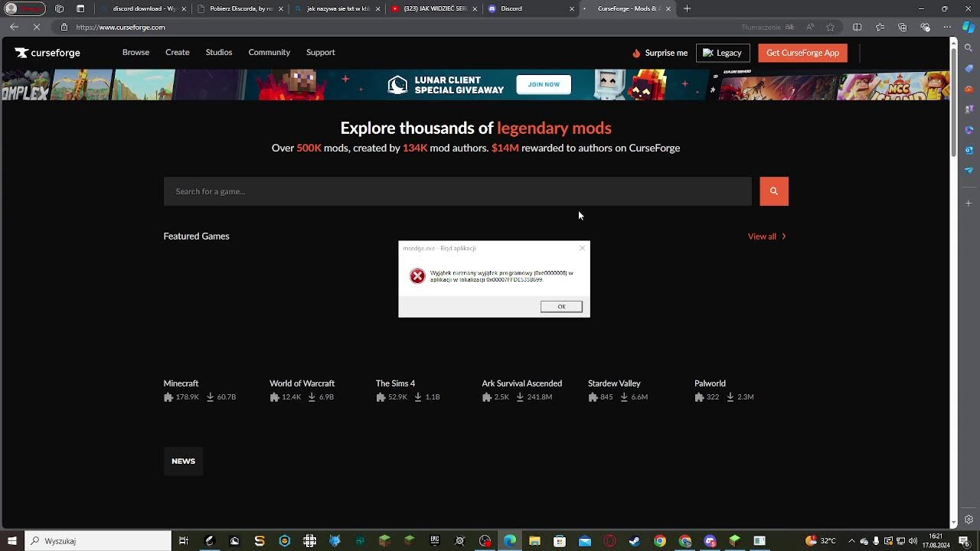
Task: Close the Discord tab
Action: coord(571,8)
